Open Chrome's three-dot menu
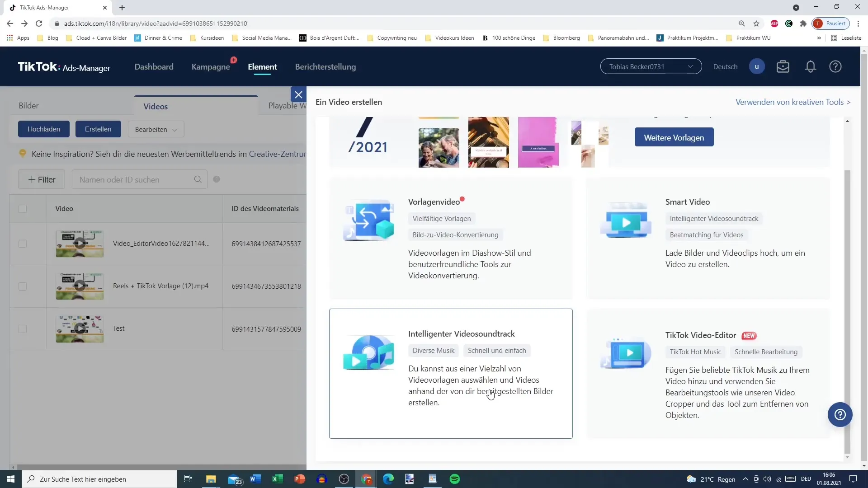868x488 pixels. click(859, 23)
